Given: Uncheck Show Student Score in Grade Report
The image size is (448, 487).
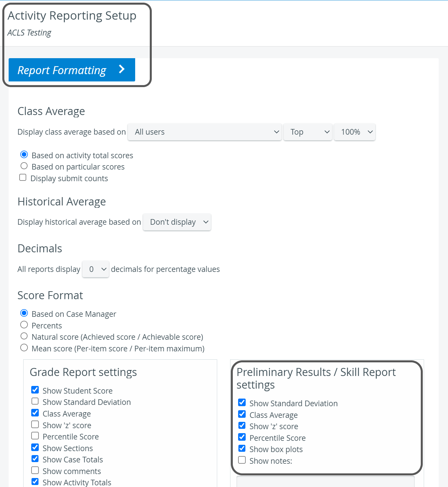Looking at the screenshot, I should pos(35,390).
